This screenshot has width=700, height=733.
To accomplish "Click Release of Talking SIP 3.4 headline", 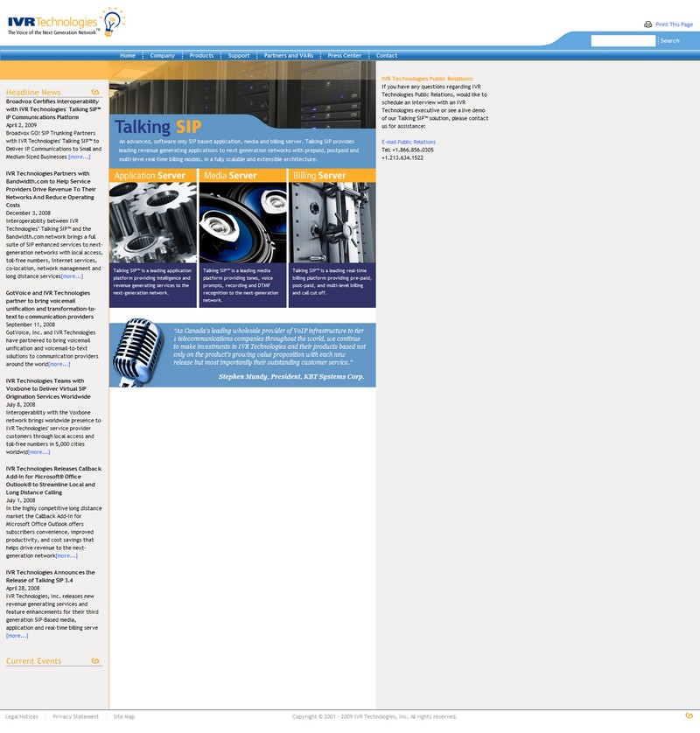I will [x=51, y=576].
